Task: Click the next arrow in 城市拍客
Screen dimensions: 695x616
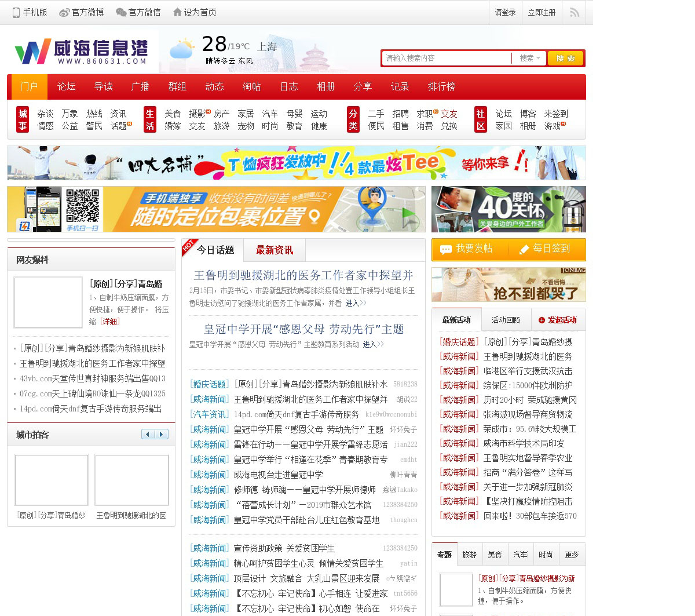Action: tap(161, 434)
